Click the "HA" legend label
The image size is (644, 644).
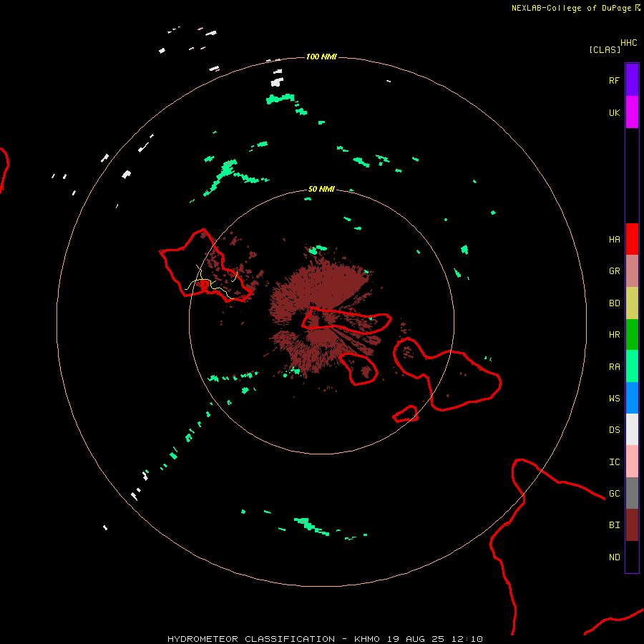pos(615,240)
